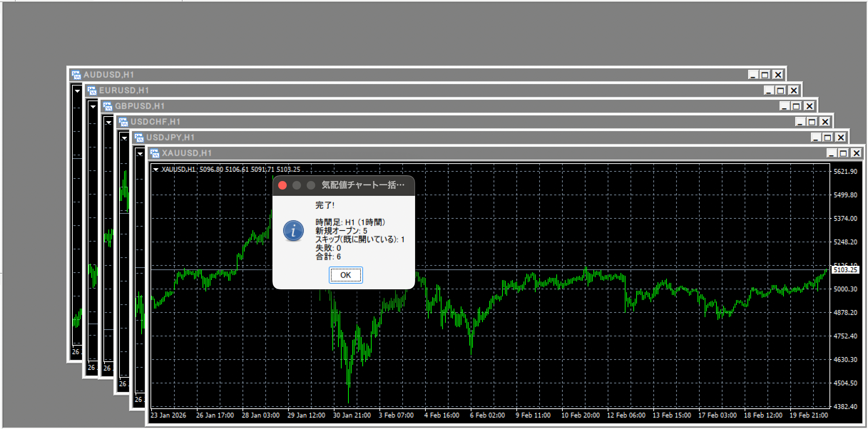Minimize the USDJPY,H1 chart window

pyautogui.click(x=816, y=138)
